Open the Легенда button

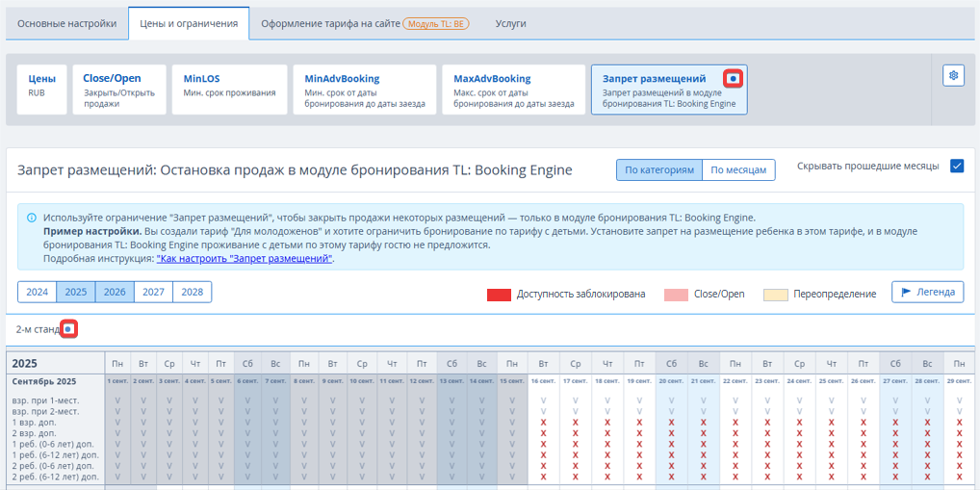pos(927,292)
